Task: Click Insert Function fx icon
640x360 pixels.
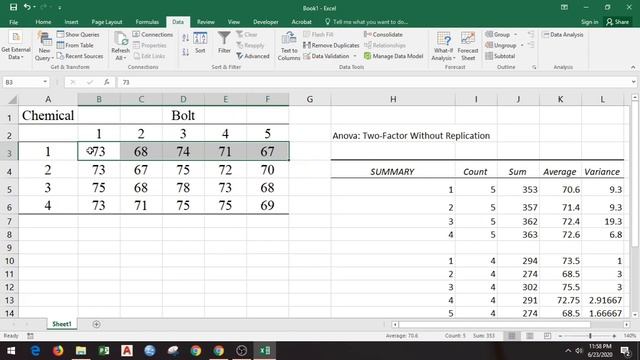Action: [107, 82]
